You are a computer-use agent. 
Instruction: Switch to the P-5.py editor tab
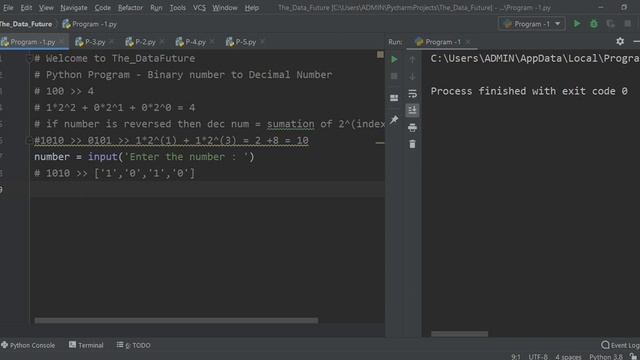point(245,42)
